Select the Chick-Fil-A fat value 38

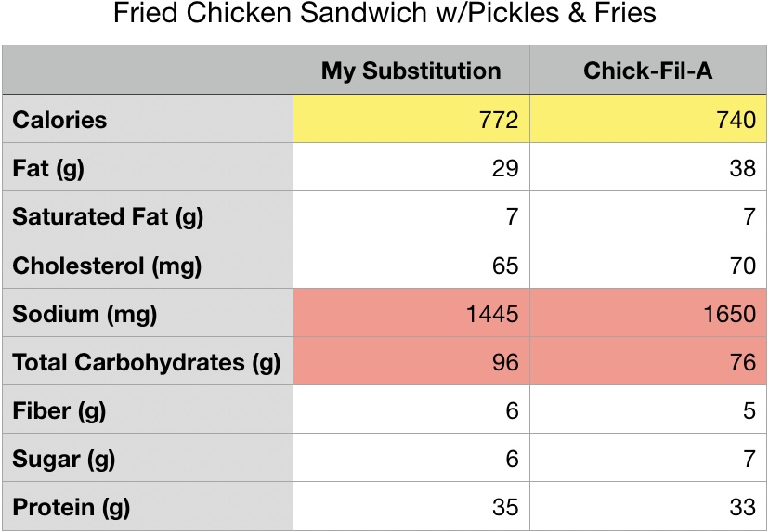tap(648, 169)
